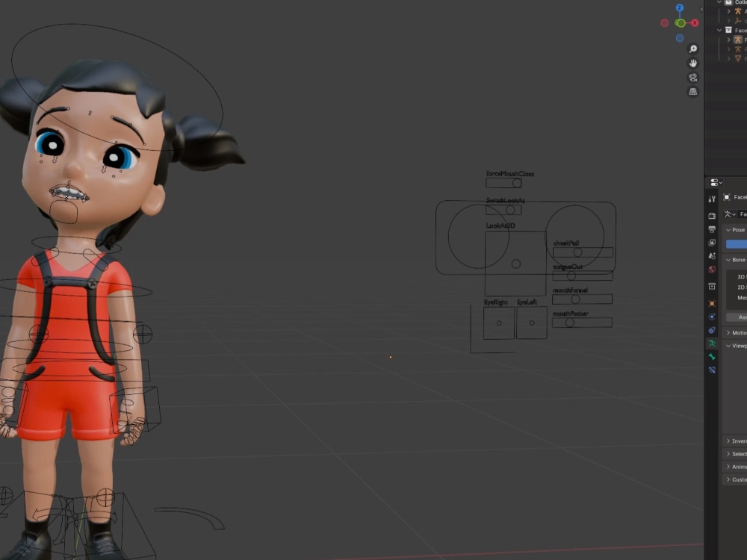Click the Assign button under bone collections
This screenshot has height=560, width=747.
pos(737,317)
